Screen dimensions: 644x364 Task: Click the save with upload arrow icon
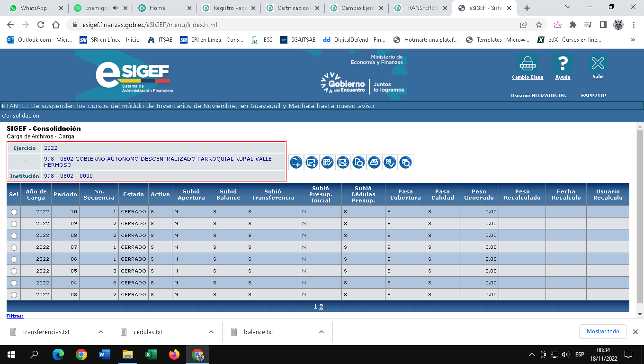tap(312, 163)
